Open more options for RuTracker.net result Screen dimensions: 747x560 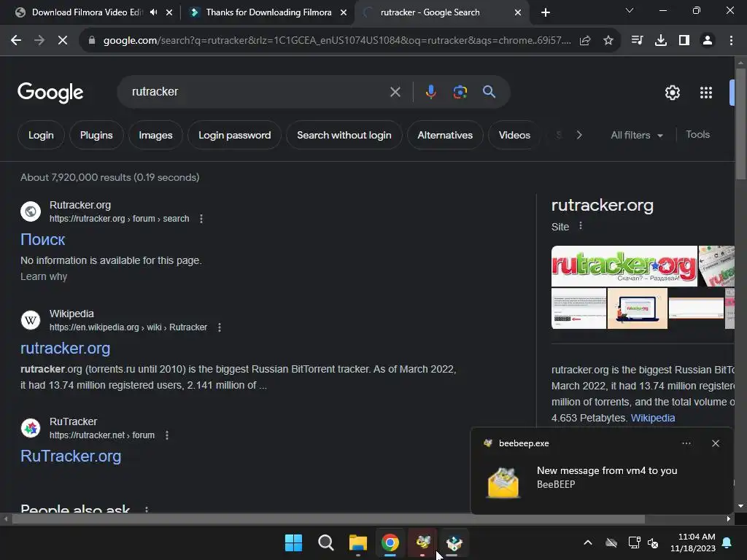[x=167, y=435]
